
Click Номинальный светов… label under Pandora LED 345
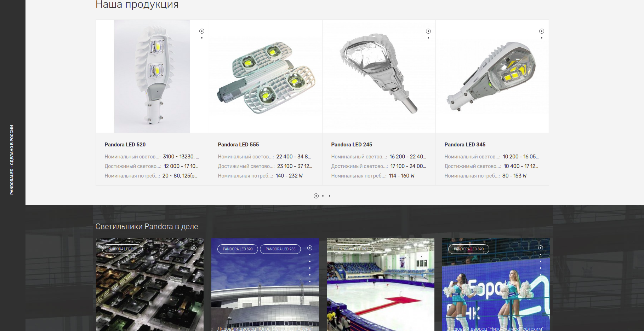(x=472, y=157)
